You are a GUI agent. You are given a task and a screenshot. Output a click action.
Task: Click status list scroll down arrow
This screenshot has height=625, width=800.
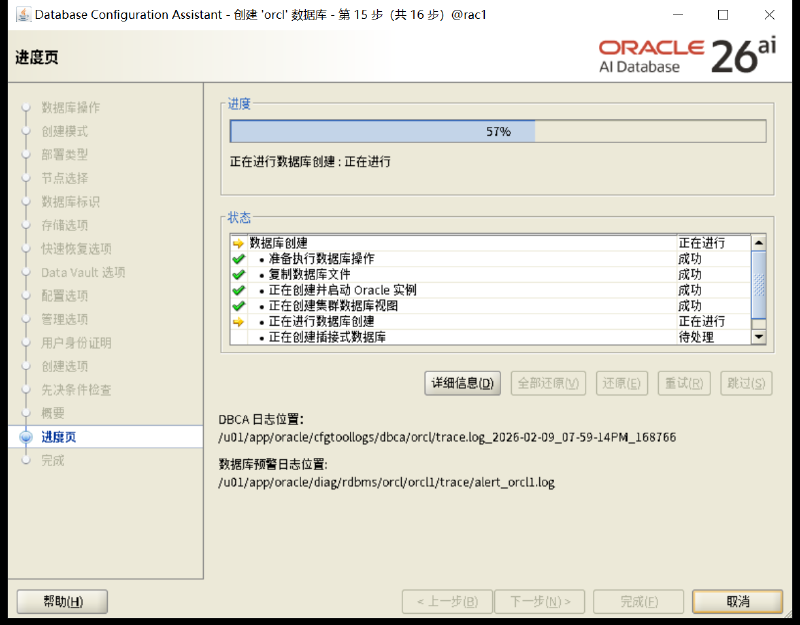(759, 337)
